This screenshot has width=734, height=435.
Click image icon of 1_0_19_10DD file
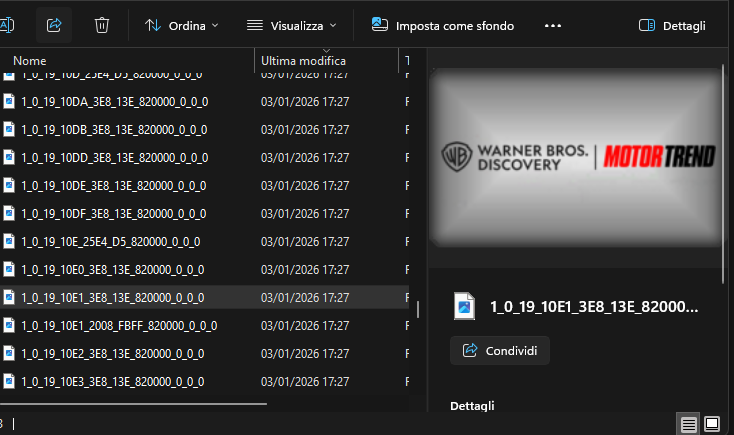[9, 157]
